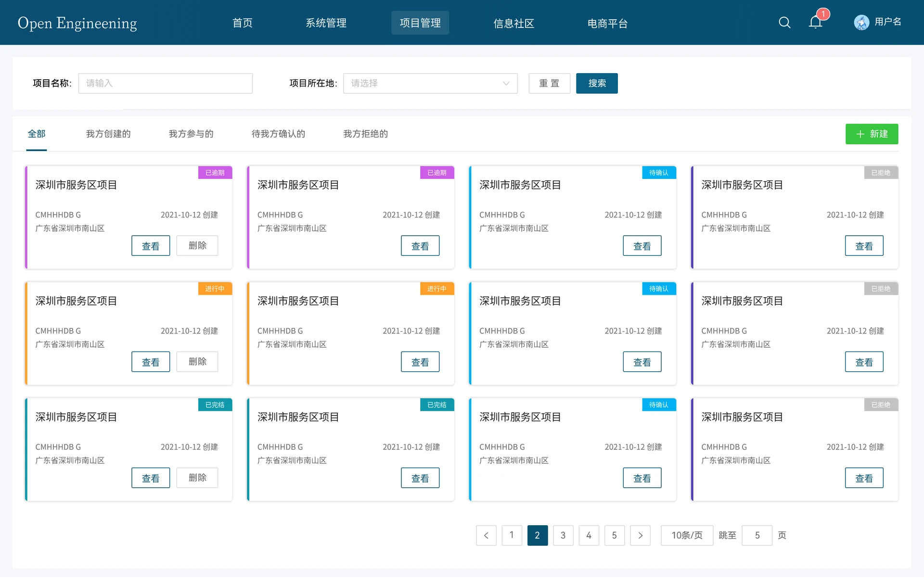Click 查看 on second 已完结 card

click(420, 478)
